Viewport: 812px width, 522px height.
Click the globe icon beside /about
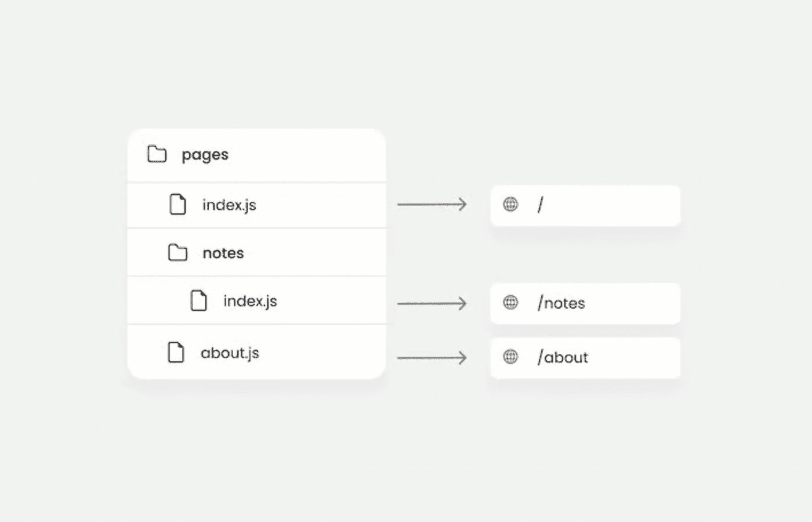coord(510,357)
